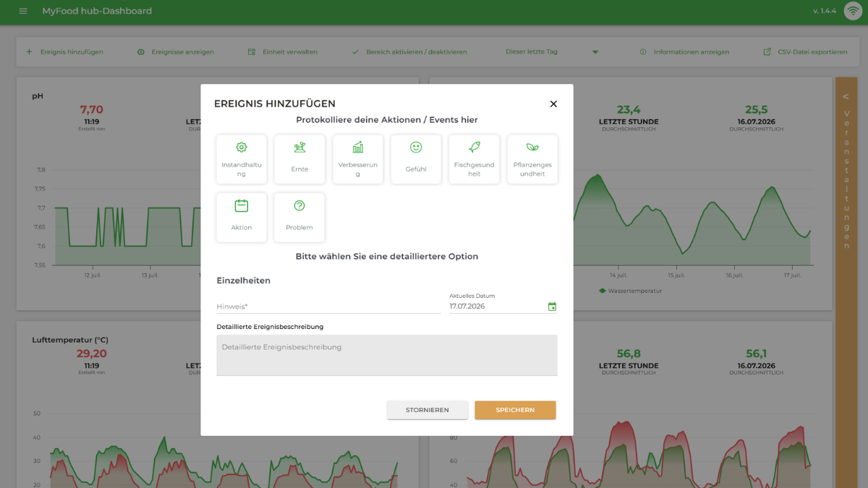The width and height of the screenshot is (868, 488).
Task: Open Ereignisse anzeigen from the toolbar
Action: coord(182,52)
